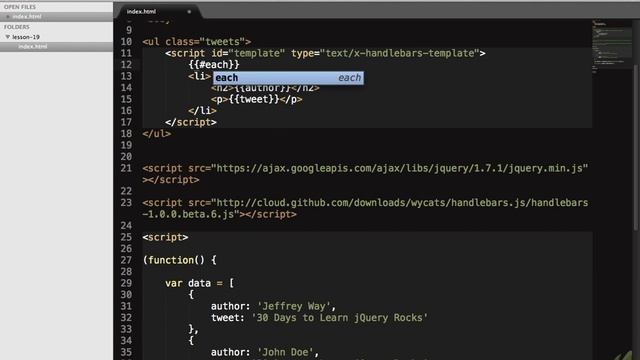The width and height of the screenshot is (640, 360).
Task: Click the id="template" attribute
Action: click(x=248, y=53)
